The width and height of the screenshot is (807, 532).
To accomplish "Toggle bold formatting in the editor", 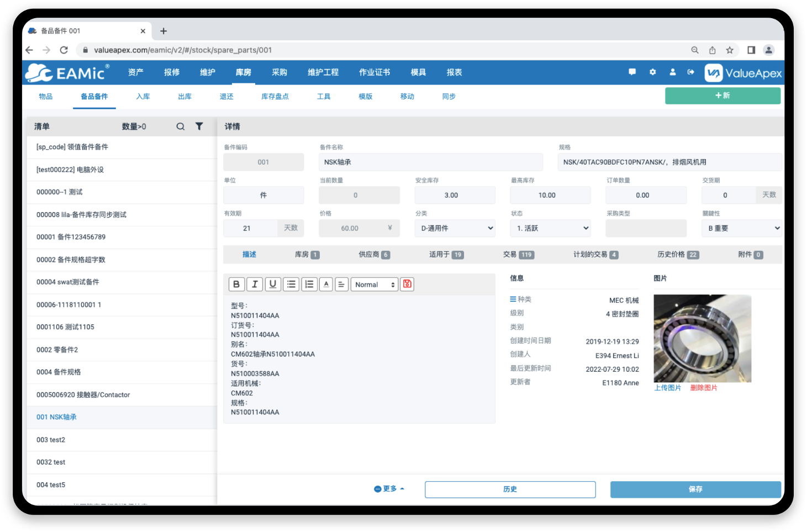I will pyautogui.click(x=236, y=284).
